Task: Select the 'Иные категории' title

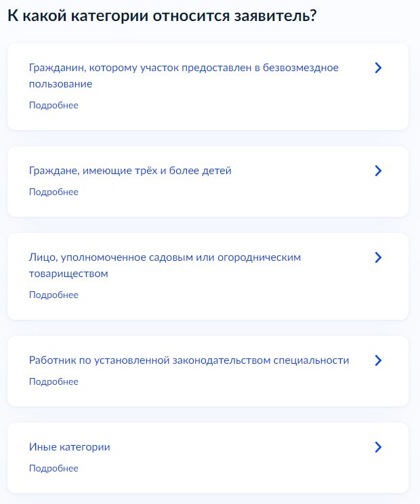Action: point(69,447)
